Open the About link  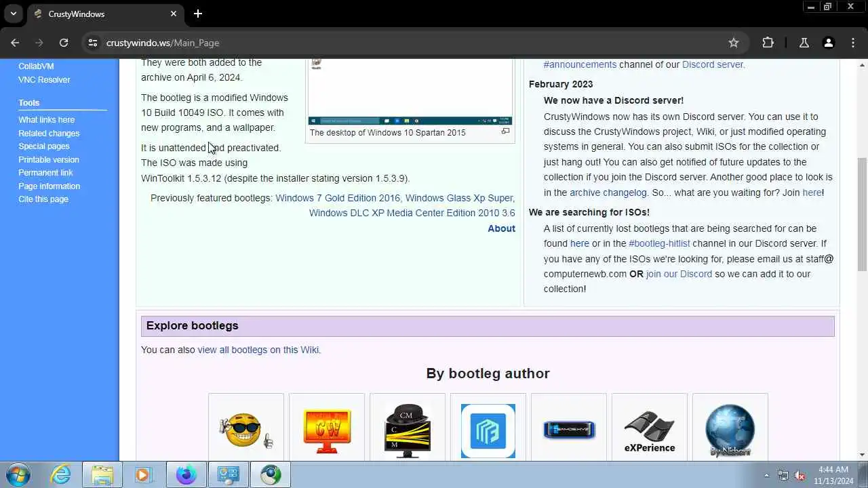pos(501,228)
